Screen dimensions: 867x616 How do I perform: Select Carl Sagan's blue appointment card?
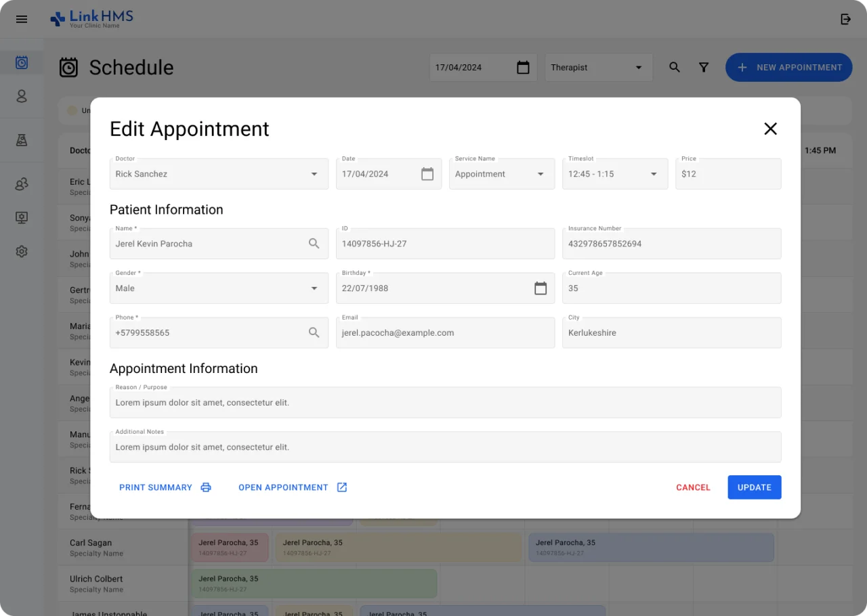(x=651, y=548)
